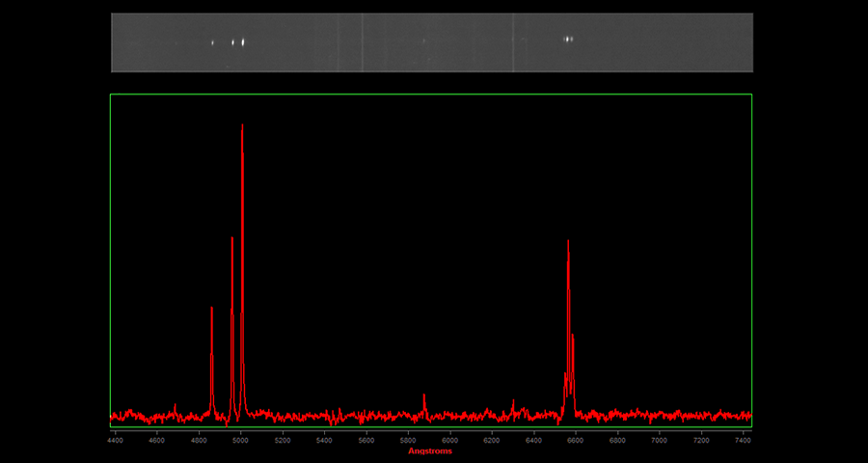Click the 6000 wavelength axis label
Viewport: 868px width, 463px height.
click(449, 440)
